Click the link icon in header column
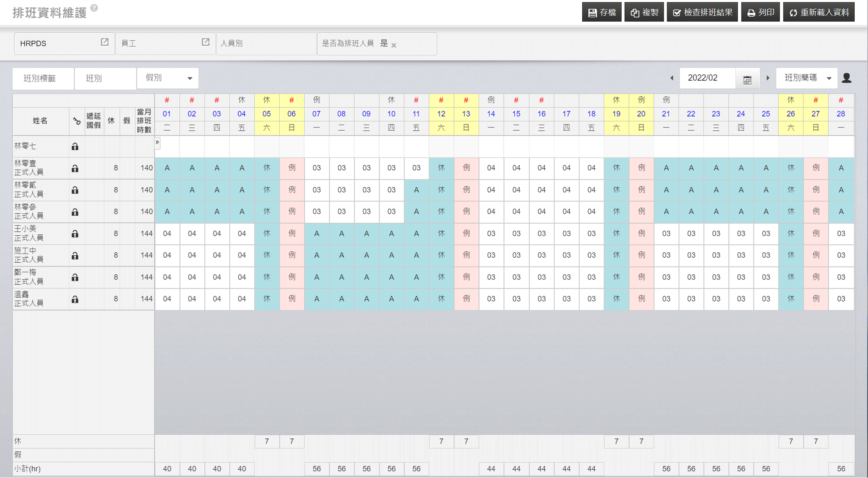 pos(77,121)
